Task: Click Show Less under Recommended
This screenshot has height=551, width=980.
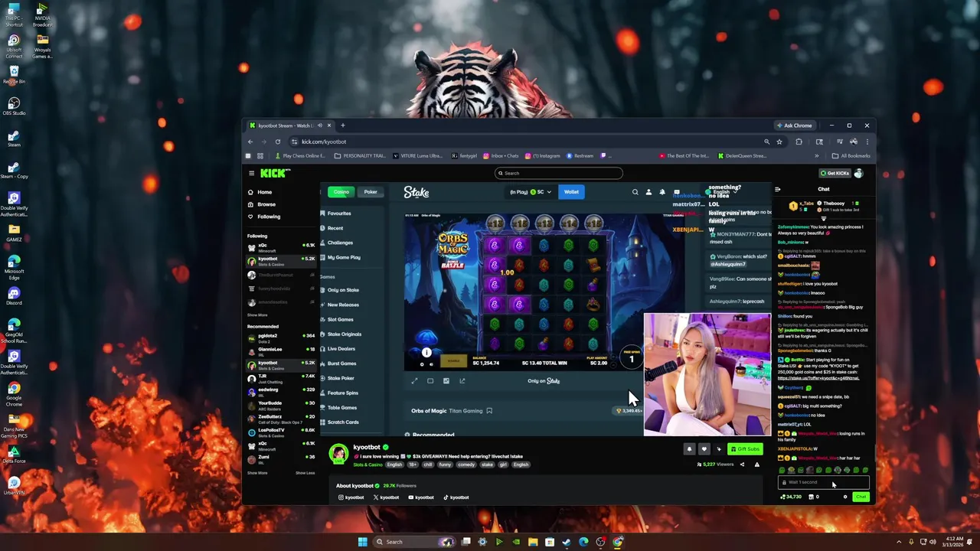Action: (305, 473)
